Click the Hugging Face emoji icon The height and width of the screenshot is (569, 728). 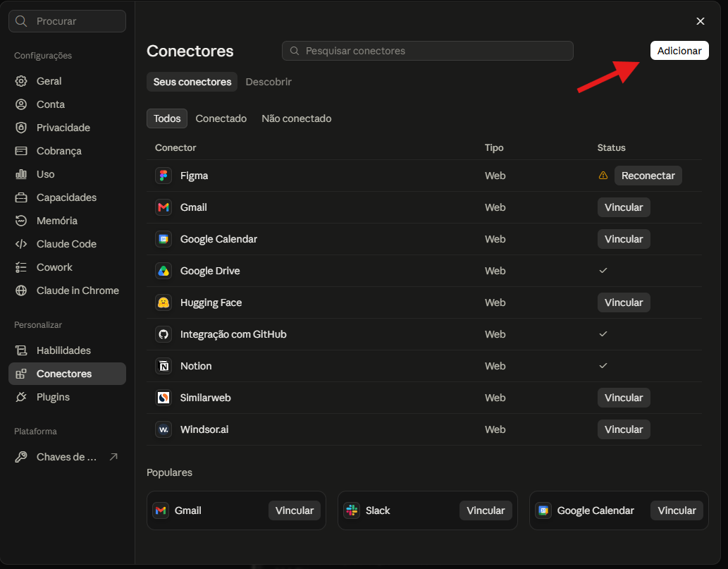point(164,302)
